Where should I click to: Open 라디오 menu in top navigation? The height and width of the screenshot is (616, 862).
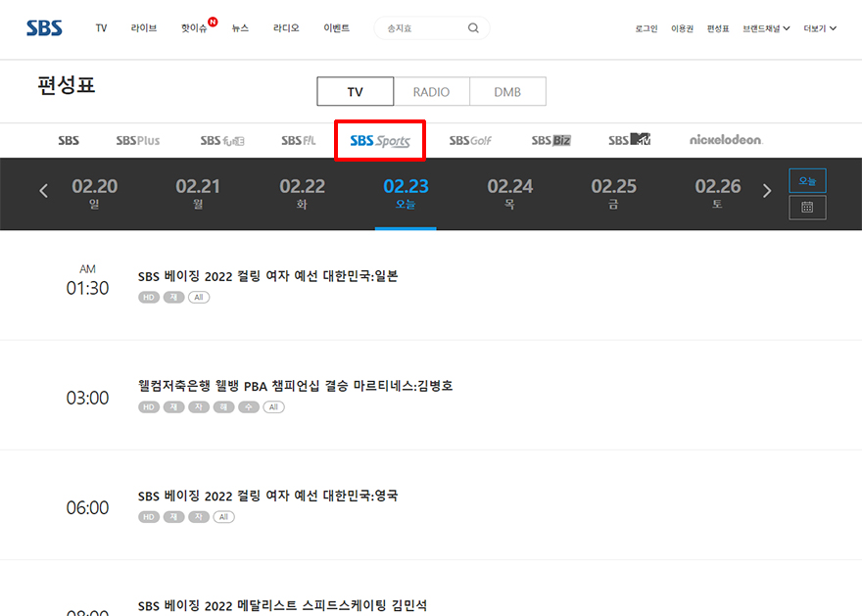(286, 28)
